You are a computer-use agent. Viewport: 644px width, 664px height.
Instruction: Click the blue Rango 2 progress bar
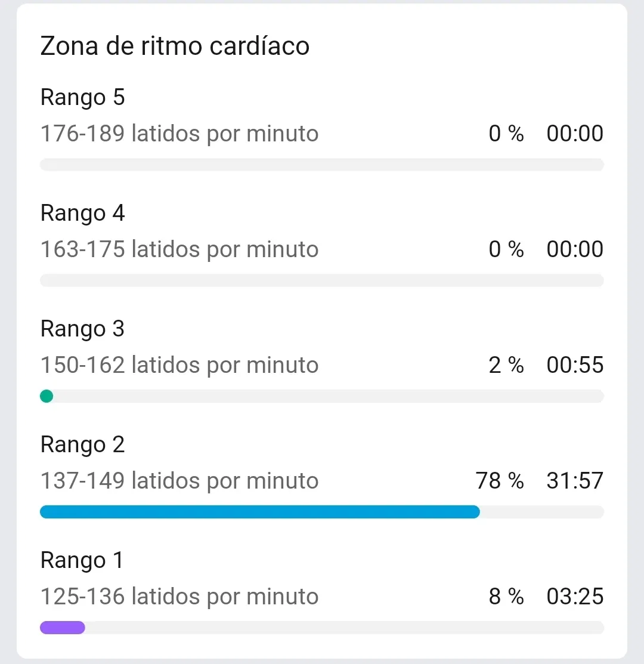[x=259, y=512]
